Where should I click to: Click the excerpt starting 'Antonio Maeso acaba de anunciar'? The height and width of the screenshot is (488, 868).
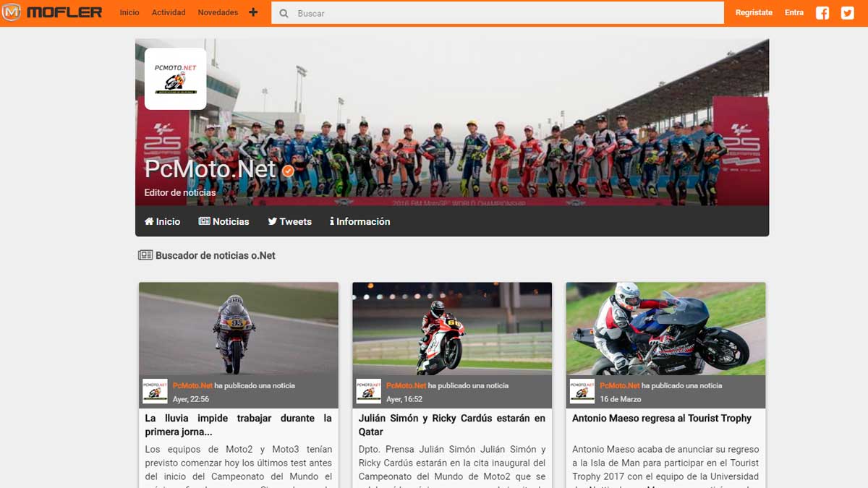click(x=665, y=466)
